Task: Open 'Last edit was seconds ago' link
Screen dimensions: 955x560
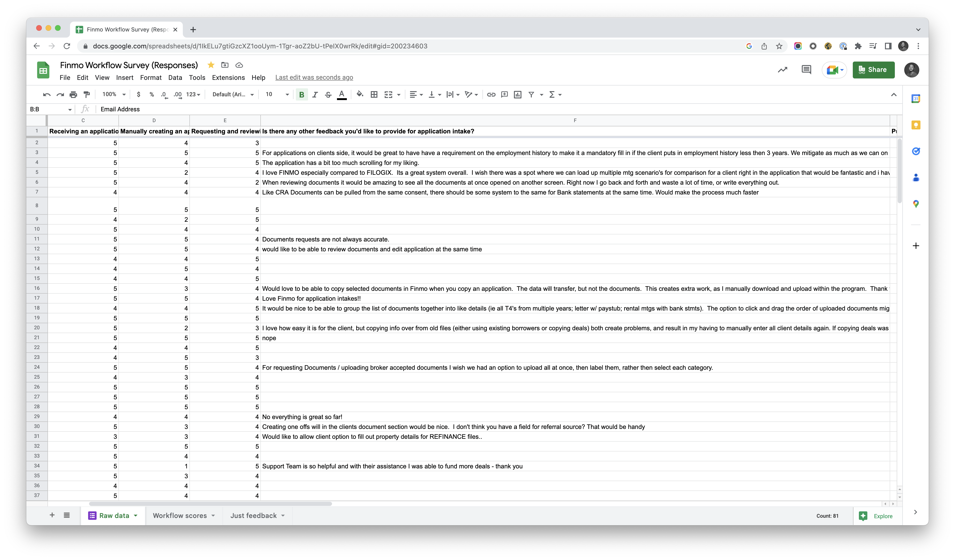Action: pyautogui.click(x=314, y=78)
